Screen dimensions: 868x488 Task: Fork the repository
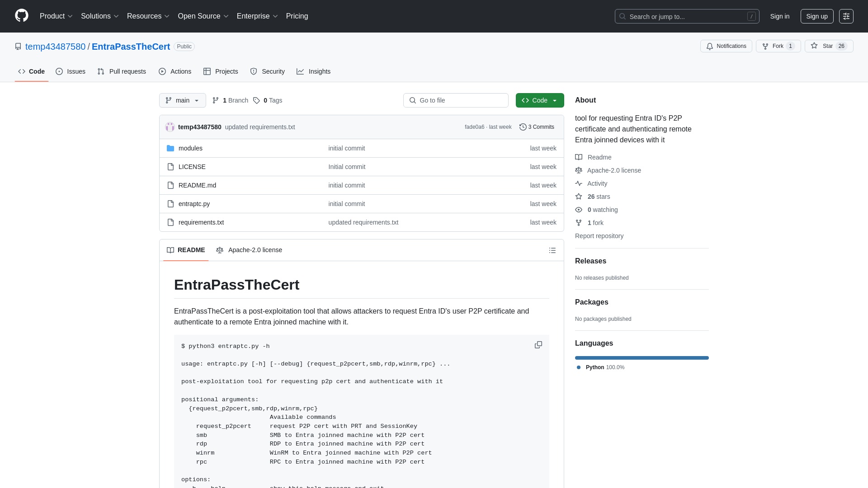(x=778, y=46)
